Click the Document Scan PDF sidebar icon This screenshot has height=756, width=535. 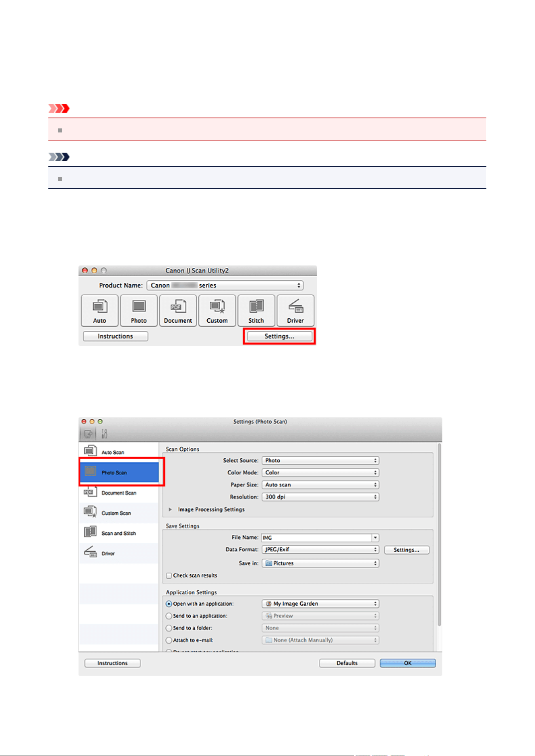point(90,491)
